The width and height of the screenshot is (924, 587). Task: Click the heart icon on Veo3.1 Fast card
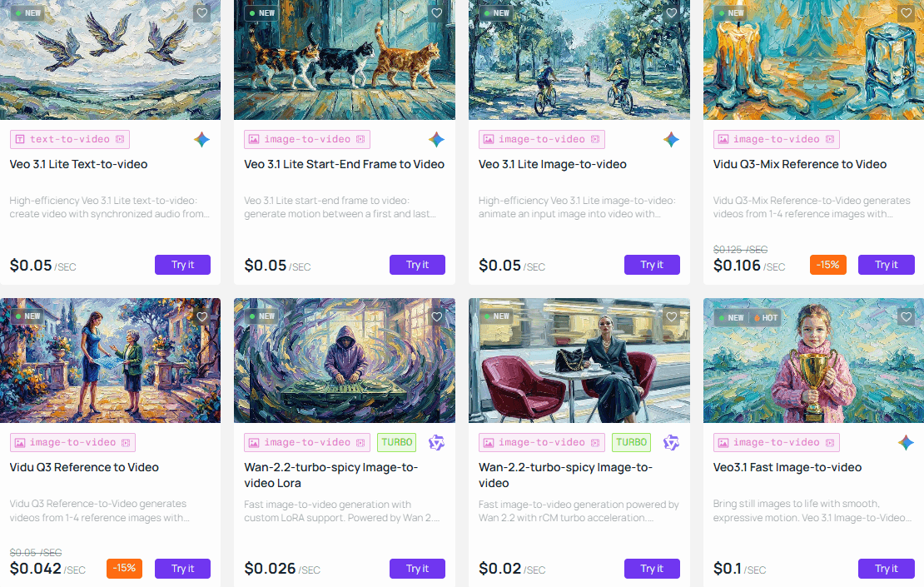906,316
